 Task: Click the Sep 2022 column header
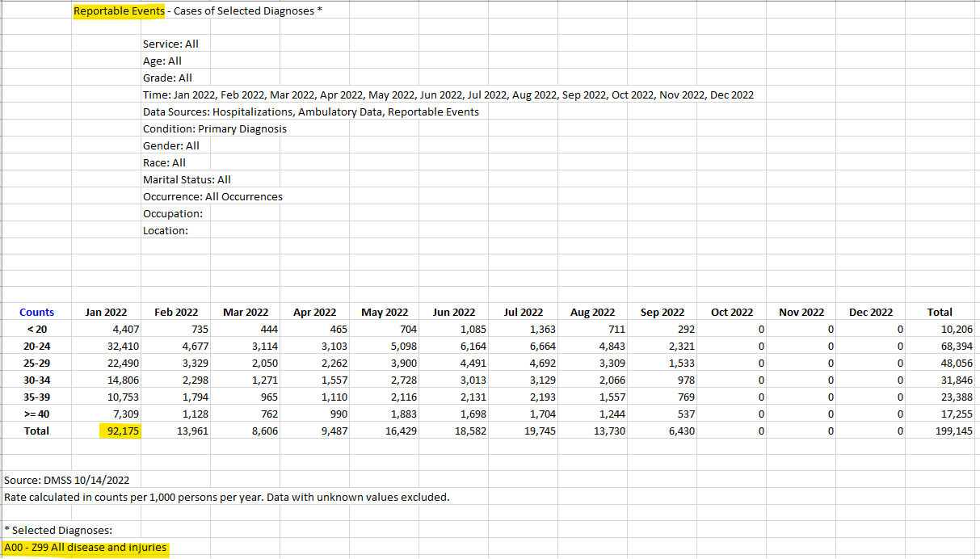click(x=662, y=312)
